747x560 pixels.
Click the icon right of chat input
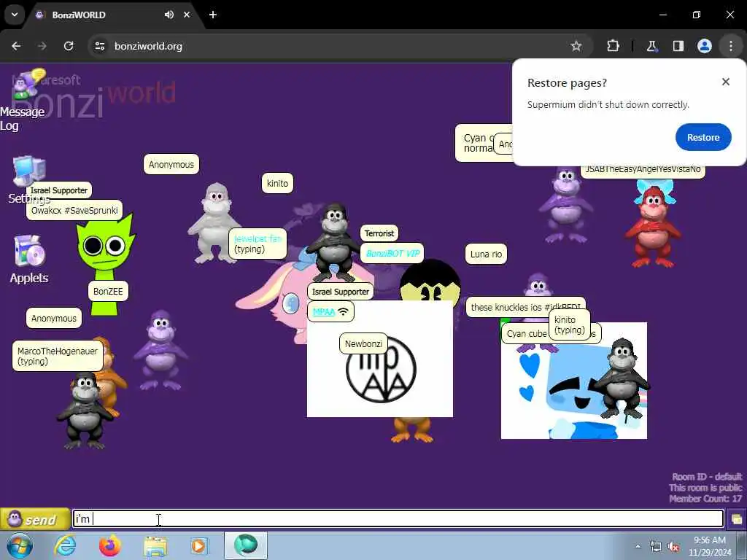[736, 519]
